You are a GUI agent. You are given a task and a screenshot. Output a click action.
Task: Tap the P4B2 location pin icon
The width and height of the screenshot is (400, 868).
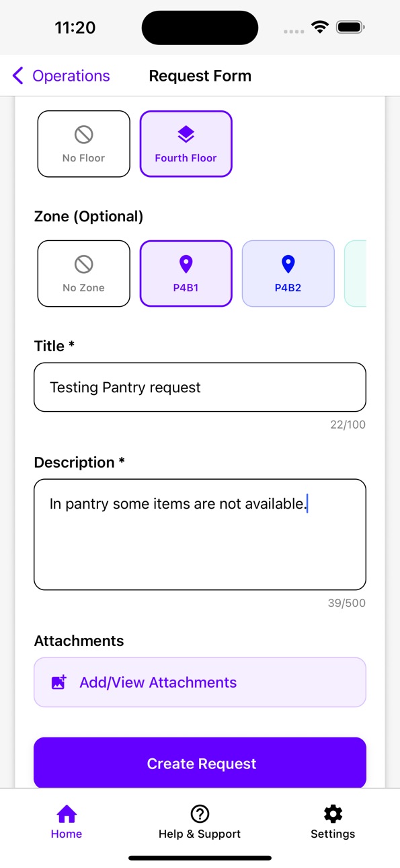(x=288, y=264)
